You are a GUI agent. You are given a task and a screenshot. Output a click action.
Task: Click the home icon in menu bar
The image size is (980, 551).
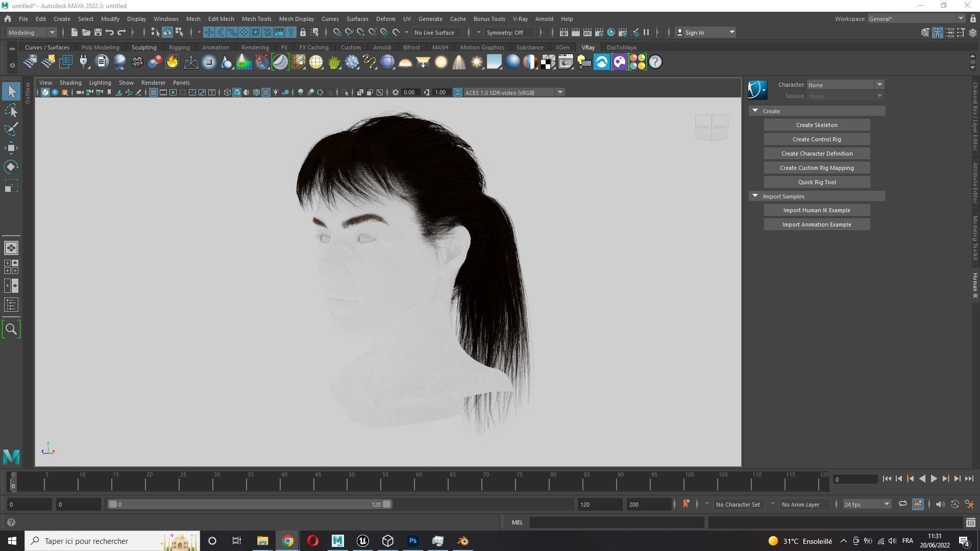point(8,19)
